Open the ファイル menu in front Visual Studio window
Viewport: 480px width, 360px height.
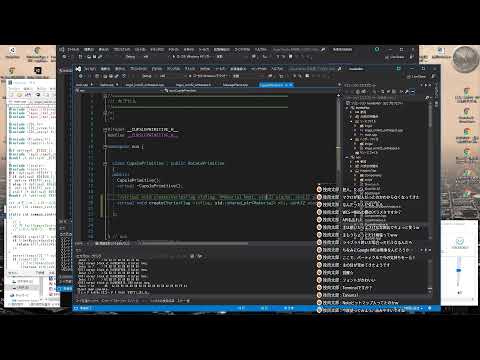(90, 69)
